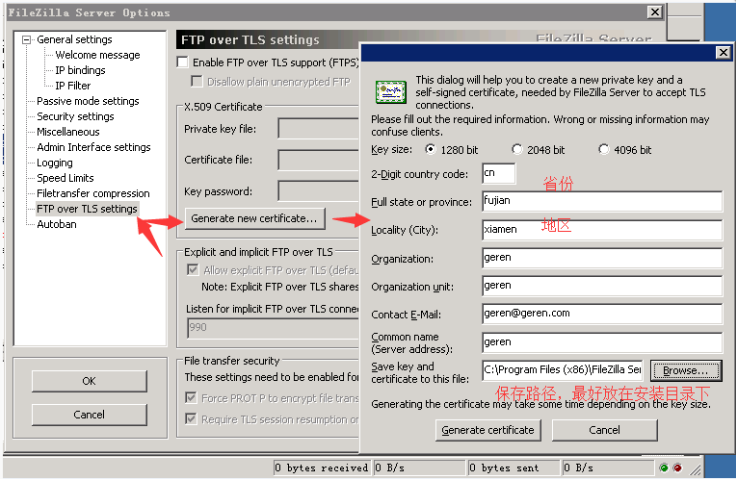Select the 4096 bit key size
The width and height of the screenshot is (736, 479).
click(604, 149)
